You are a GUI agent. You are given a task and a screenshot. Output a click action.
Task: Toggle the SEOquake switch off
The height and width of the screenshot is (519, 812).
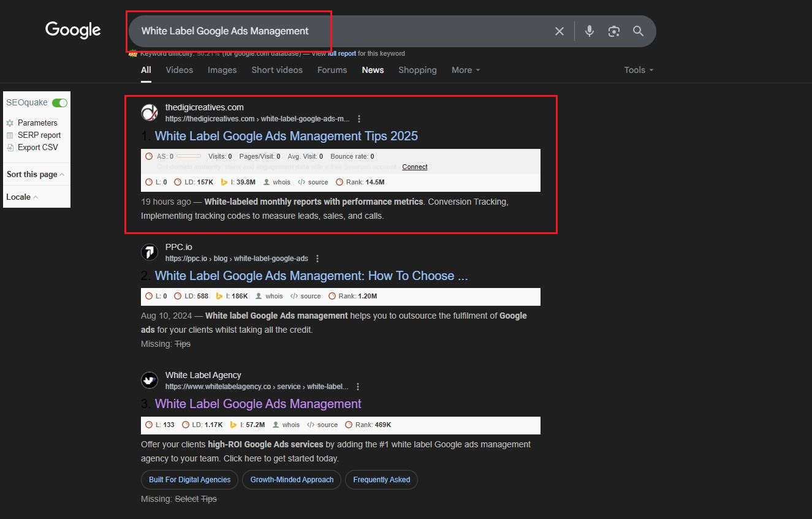(59, 103)
